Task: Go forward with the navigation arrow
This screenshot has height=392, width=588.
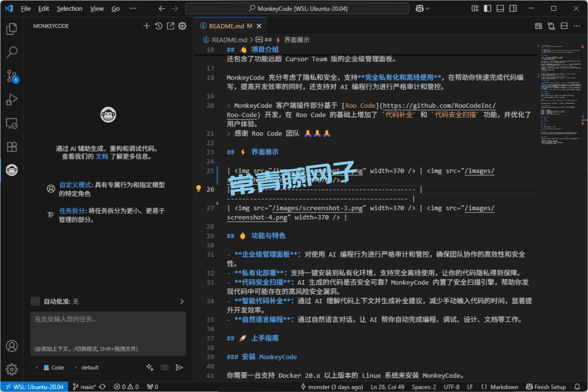Action: 175,8
